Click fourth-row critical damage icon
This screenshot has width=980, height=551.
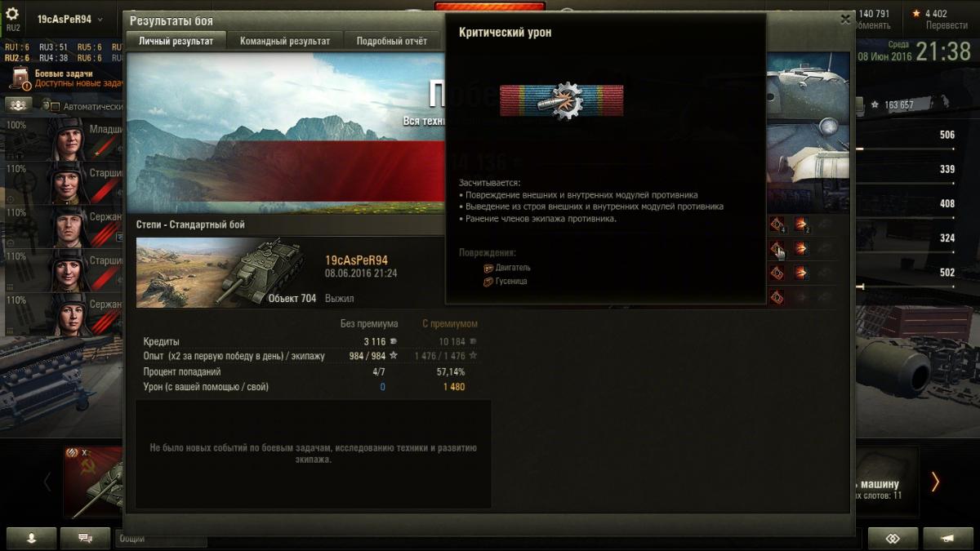click(777, 297)
